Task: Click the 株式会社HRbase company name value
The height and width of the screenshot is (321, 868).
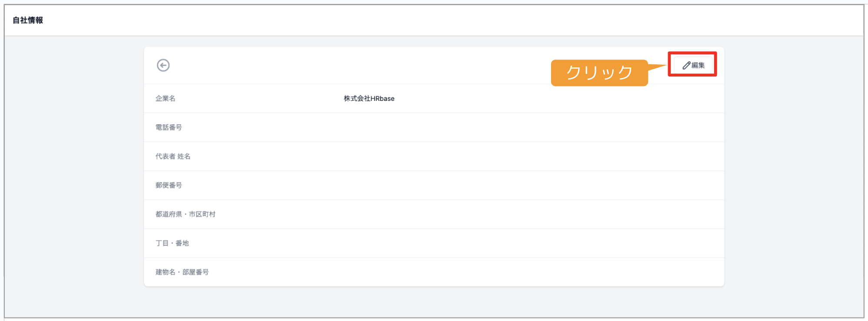Action: 369,98
